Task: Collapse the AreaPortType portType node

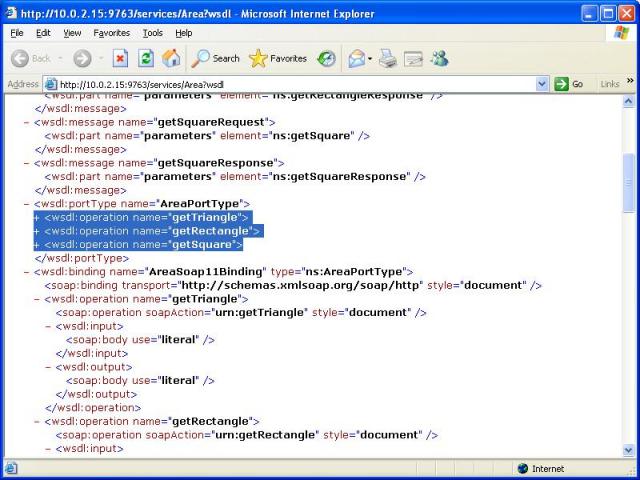Action: (26, 204)
